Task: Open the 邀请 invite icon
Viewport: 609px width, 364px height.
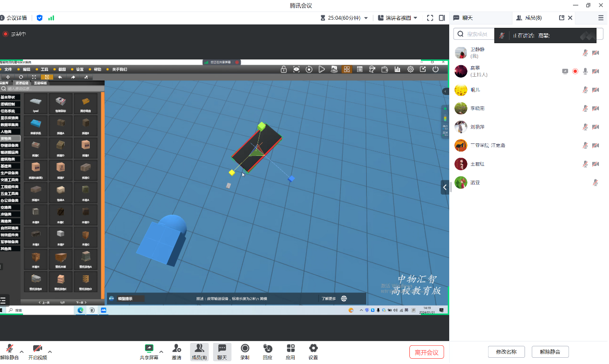Action: point(177,348)
